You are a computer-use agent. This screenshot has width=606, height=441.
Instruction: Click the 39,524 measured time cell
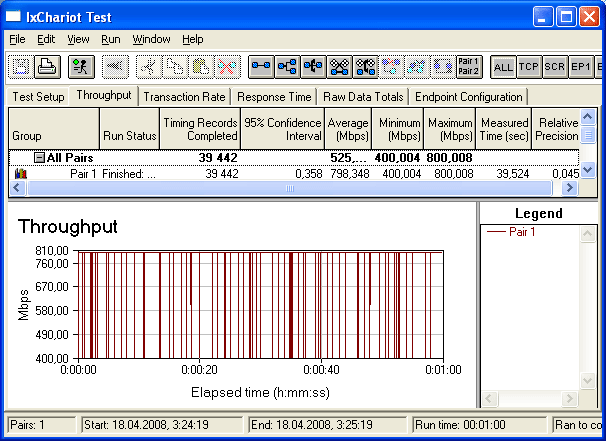coord(512,174)
